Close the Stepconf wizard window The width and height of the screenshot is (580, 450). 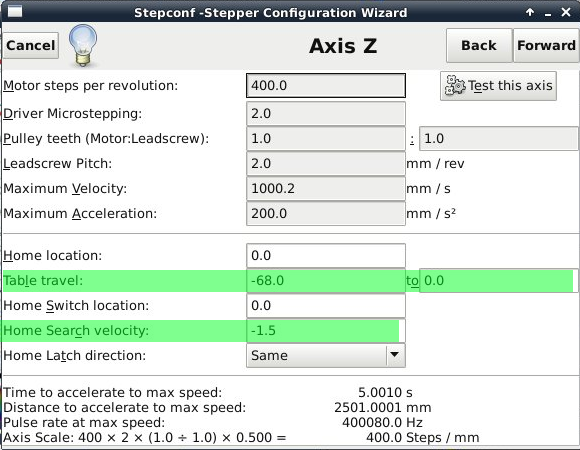click(566, 12)
